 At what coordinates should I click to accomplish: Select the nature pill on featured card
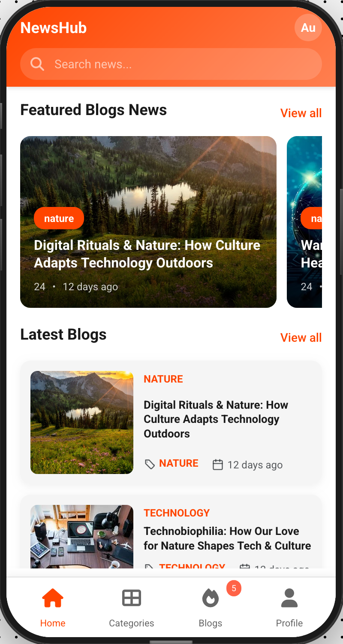pos(59,219)
